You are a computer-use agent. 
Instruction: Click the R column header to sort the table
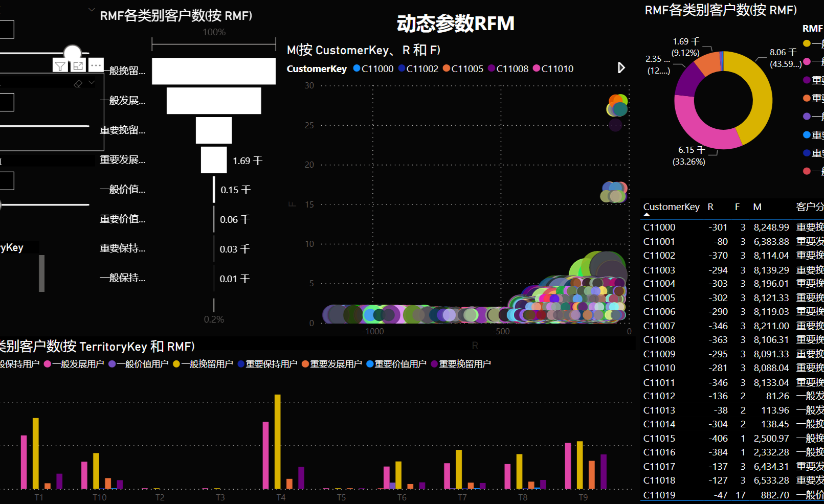click(x=710, y=207)
